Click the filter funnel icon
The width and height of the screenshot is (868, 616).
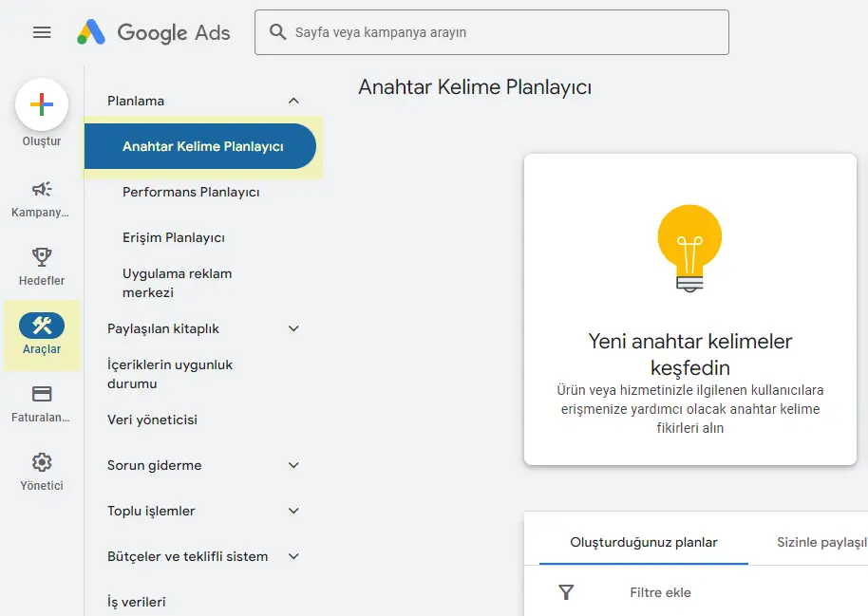(x=566, y=592)
